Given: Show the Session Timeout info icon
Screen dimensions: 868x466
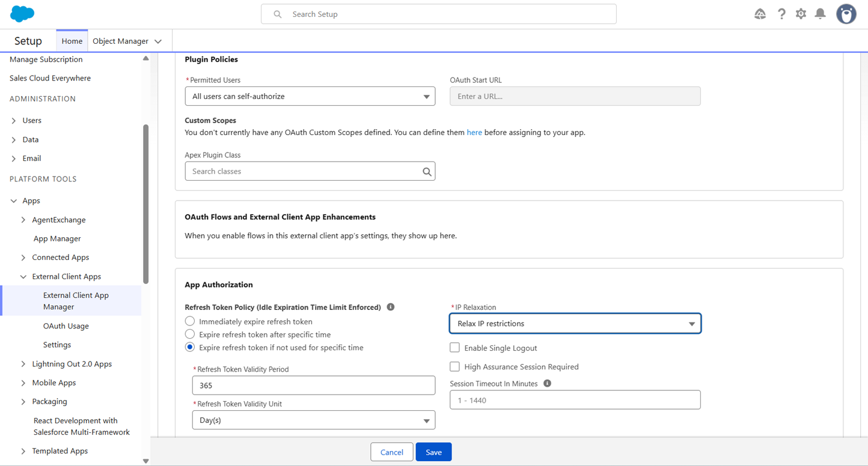Looking at the screenshot, I should click(547, 383).
